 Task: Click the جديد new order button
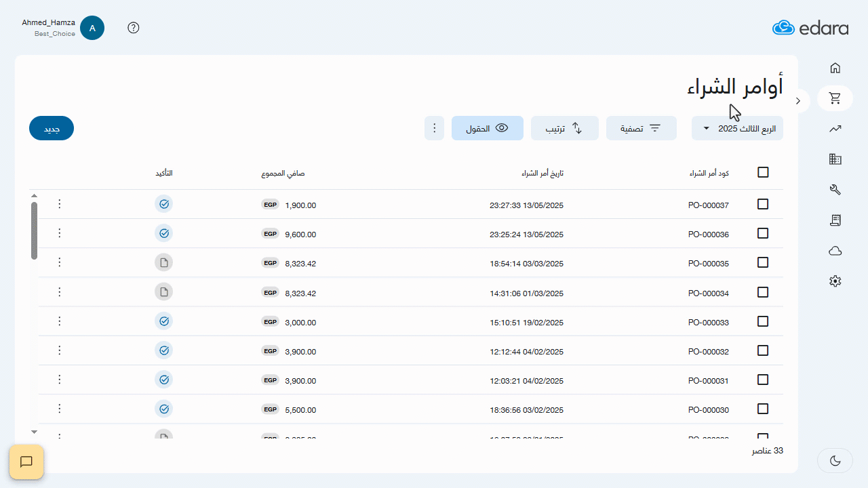tap(52, 128)
